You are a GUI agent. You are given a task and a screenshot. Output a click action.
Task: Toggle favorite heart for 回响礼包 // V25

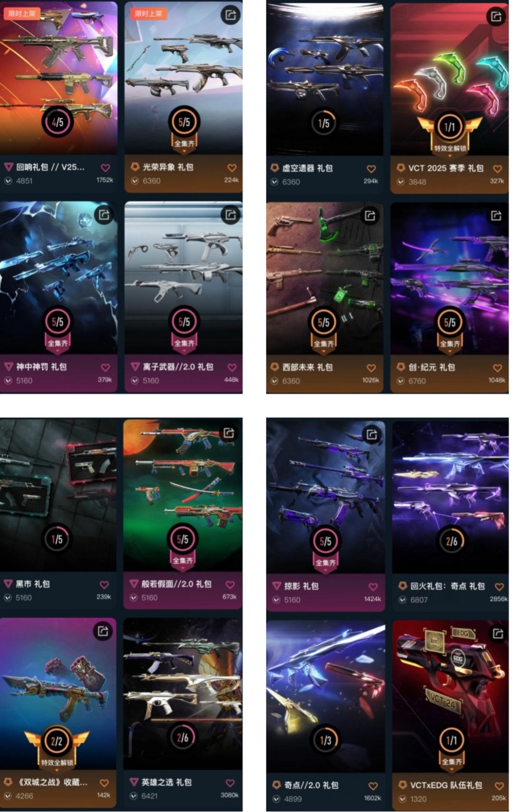tap(105, 168)
